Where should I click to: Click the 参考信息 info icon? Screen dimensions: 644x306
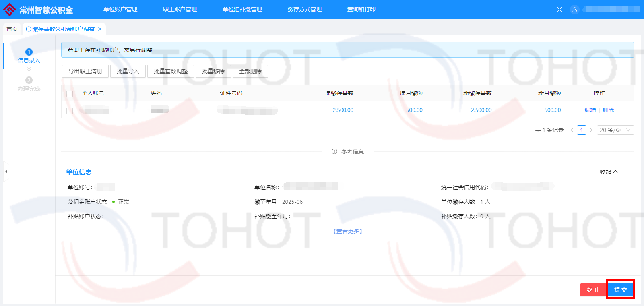[334, 152]
